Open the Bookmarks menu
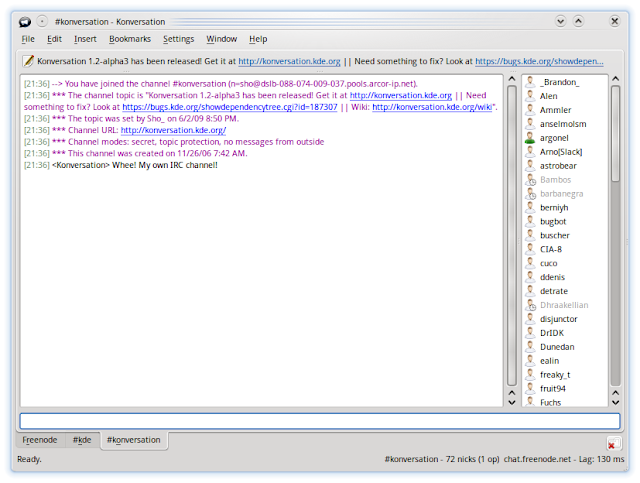This screenshot has height=483, width=640. [x=130, y=39]
